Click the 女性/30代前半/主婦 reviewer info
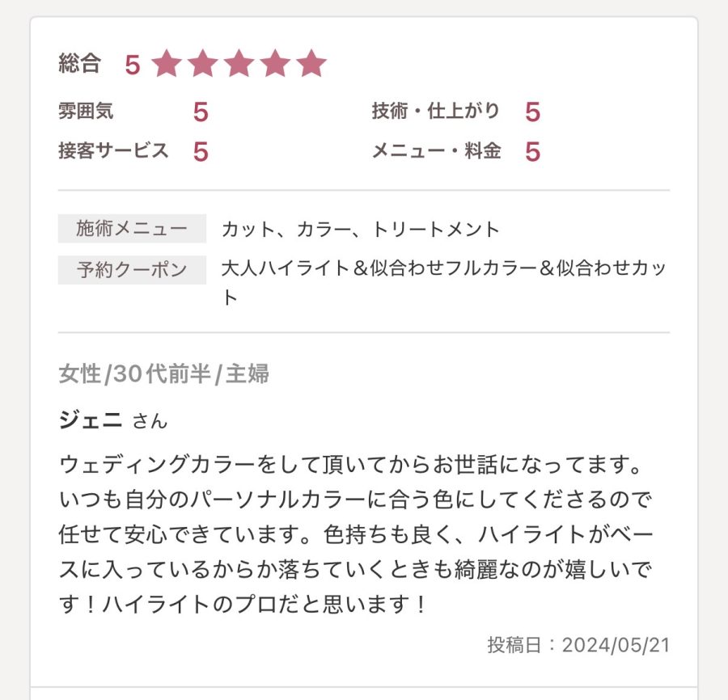 [163, 374]
